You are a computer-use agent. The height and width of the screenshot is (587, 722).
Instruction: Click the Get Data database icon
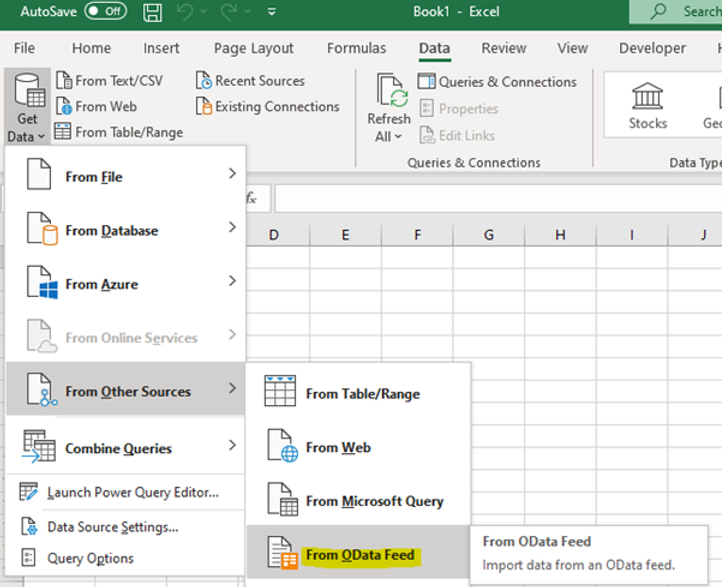[x=29, y=90]
